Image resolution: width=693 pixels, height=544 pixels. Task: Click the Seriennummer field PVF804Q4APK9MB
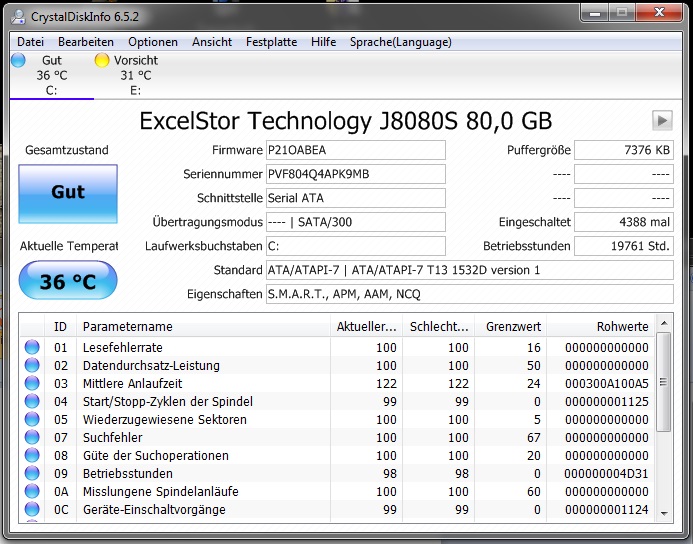tap(356, 174)
